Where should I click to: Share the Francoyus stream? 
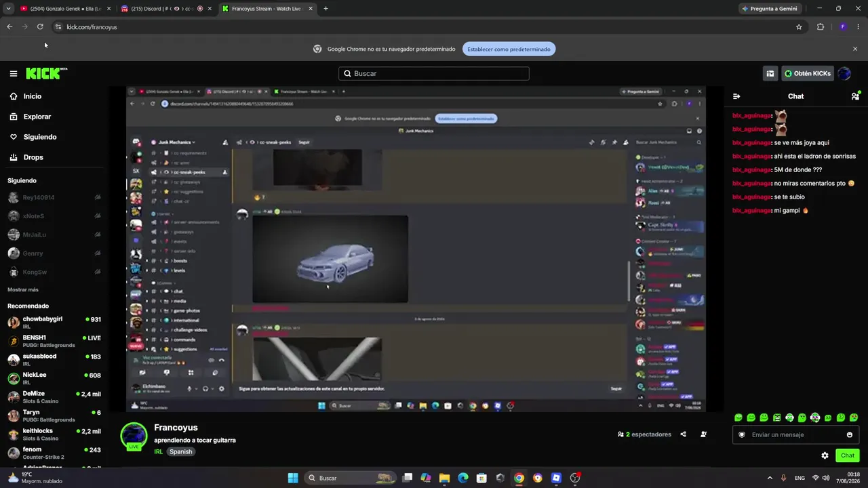pyautogui.click(x=683, y=434)
